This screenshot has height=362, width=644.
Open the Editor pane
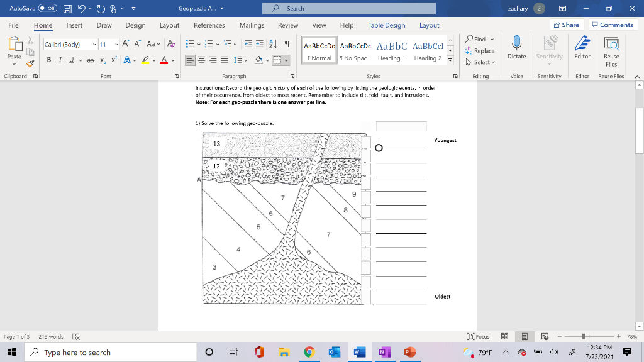(x=582, y=48)
